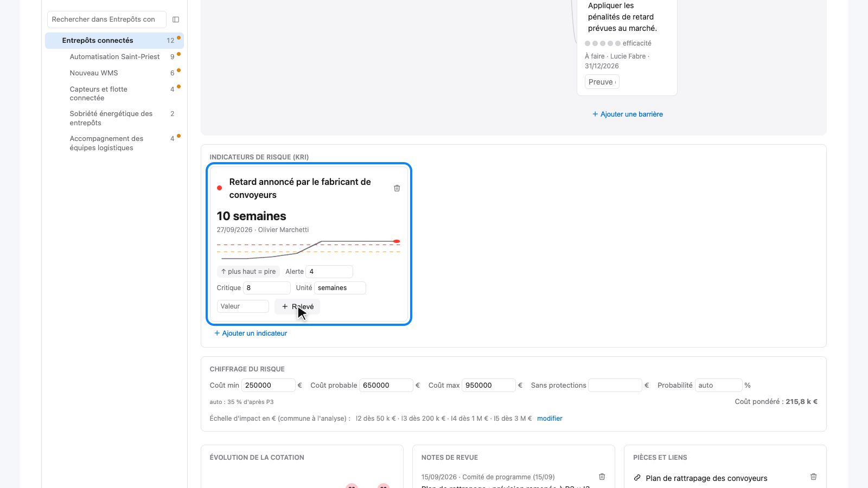This screenshot has width=868, height=488.
Task: Click the Relevé button
Action: (x=297, y=307)
